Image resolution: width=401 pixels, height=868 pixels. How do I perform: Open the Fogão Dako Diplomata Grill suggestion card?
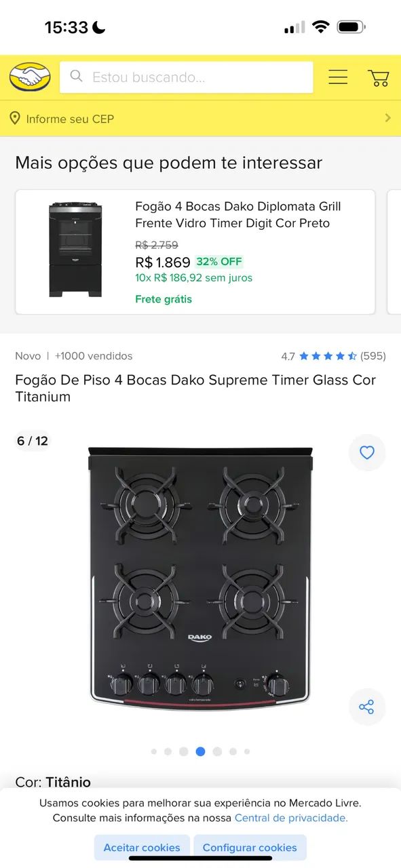194,251
